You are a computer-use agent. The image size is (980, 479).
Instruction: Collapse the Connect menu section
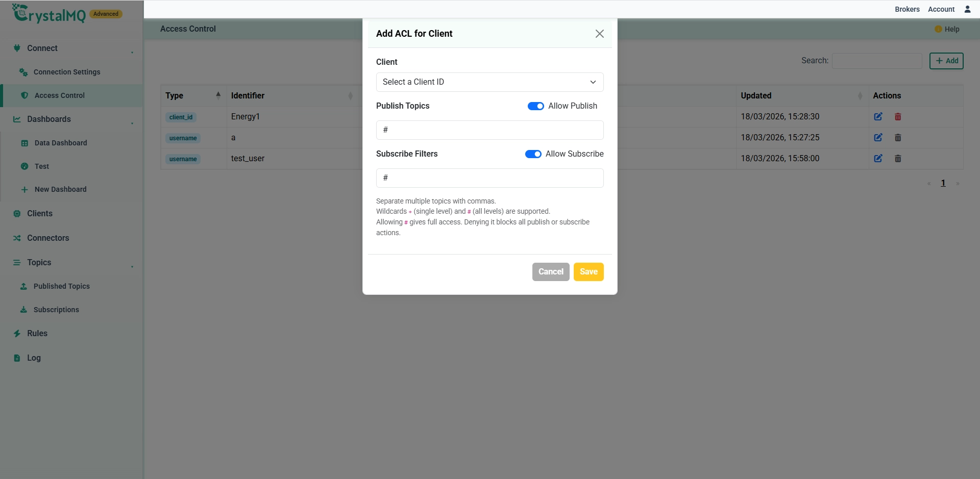(132, 52)
